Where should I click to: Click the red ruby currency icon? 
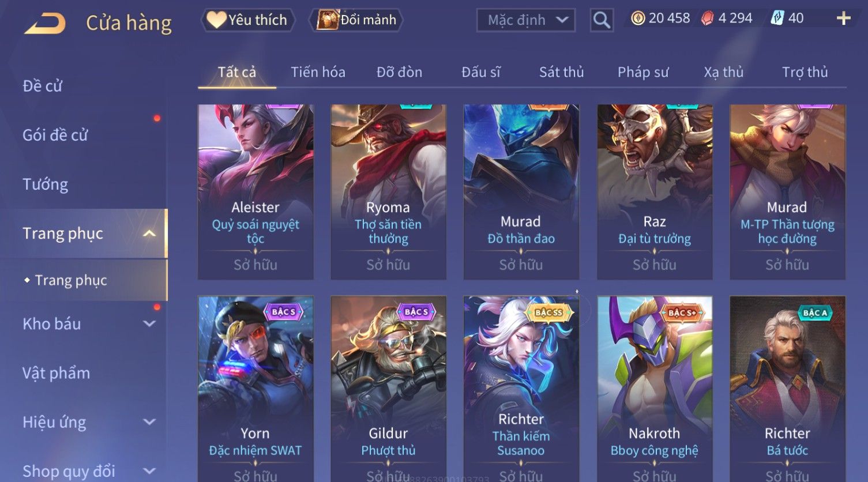coord(707,18)
